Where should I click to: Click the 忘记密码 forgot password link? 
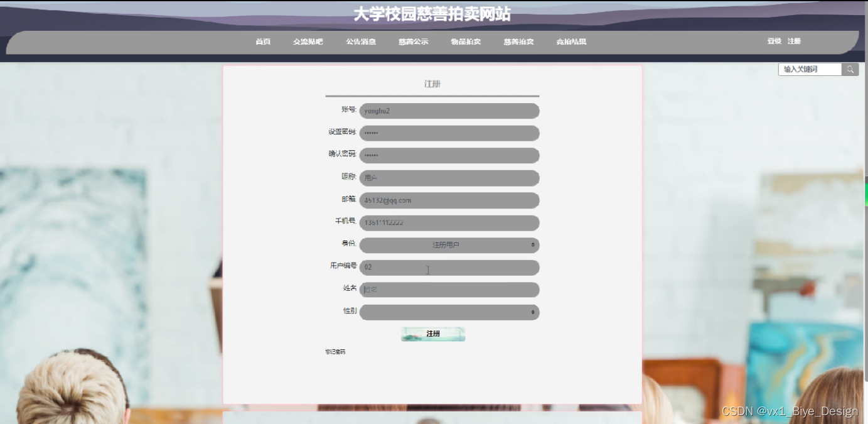335,352
